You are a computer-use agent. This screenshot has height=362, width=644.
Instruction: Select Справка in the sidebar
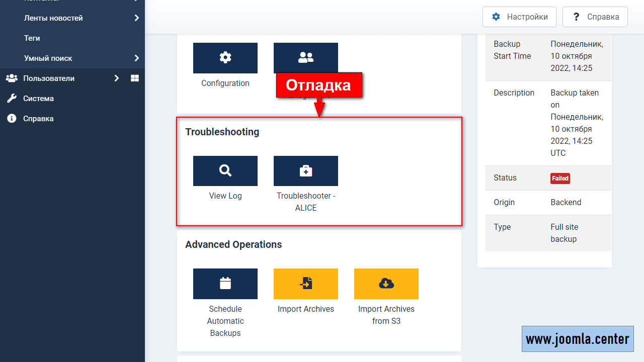(38, 119)
